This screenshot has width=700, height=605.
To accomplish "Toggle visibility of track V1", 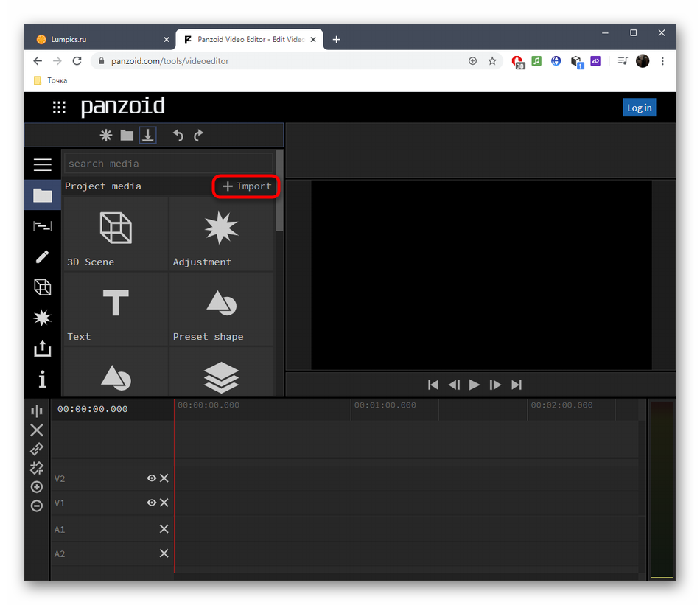I will (151, 503).
